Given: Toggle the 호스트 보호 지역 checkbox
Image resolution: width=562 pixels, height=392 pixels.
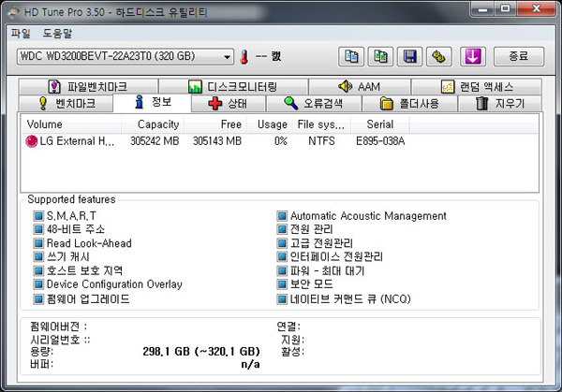Looking at the screenshot, I should pos(38,270).
